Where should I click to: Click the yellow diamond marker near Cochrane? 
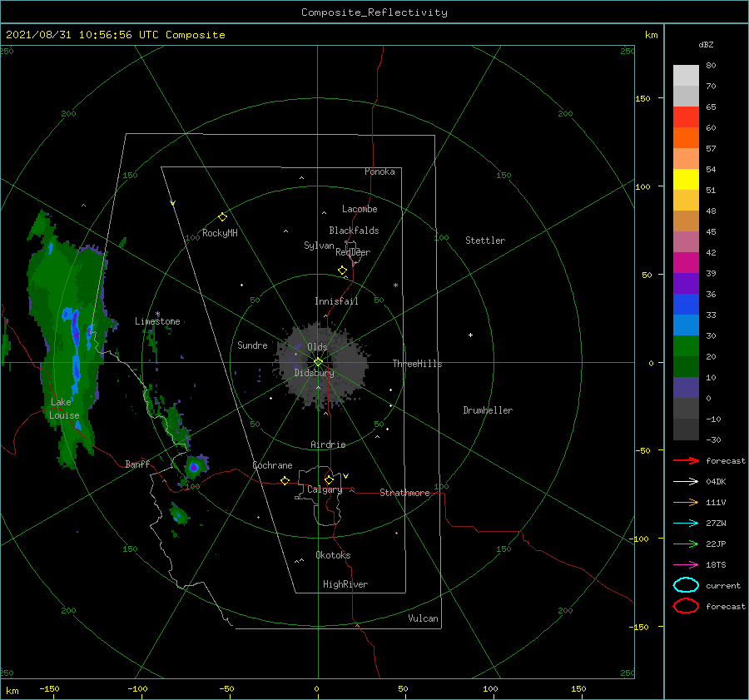[x=285, y=480]
